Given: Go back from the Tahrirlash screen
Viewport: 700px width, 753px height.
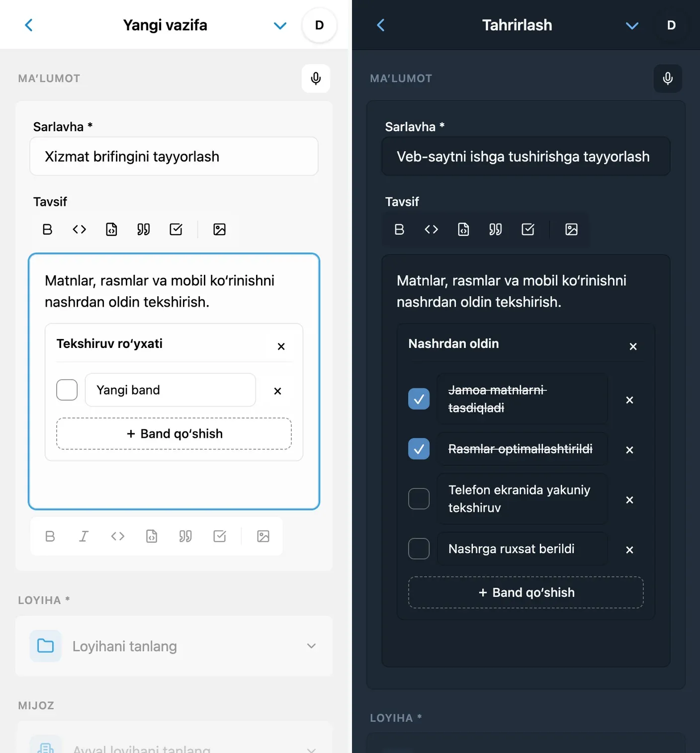Looking at the screenshot, I should (x=381, y=25).
